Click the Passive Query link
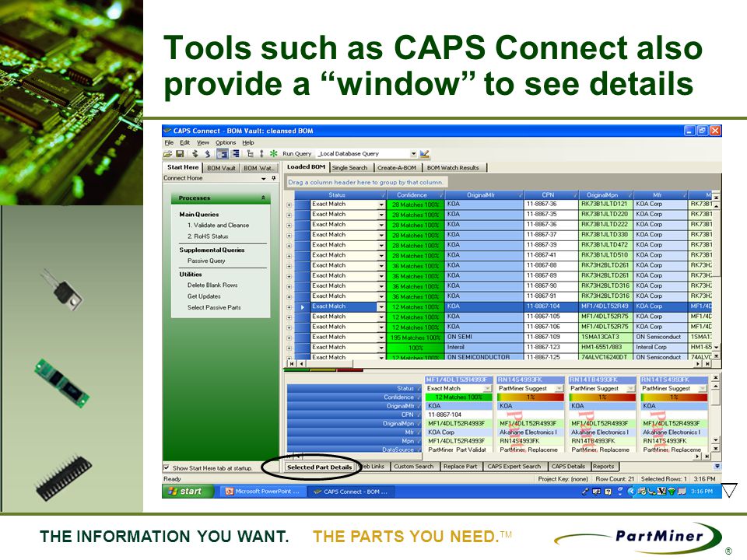747x560 pixels. (206, 261)
